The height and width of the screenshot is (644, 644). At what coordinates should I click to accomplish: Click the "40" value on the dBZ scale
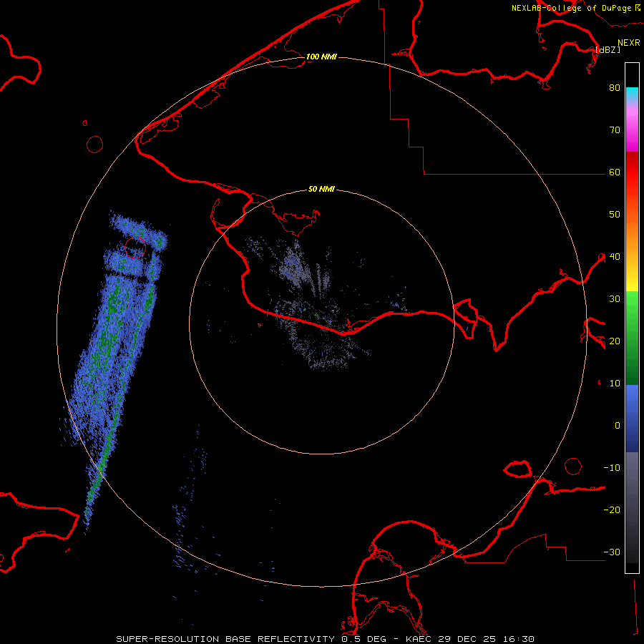coord(615,257)
